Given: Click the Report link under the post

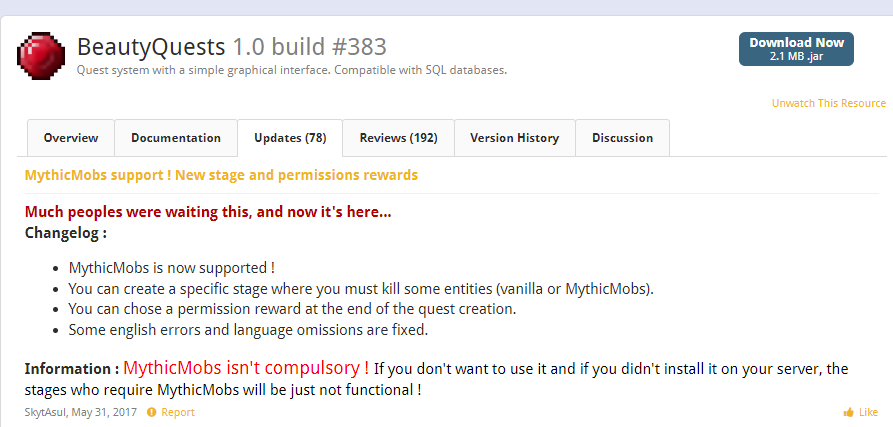Looking at the screenshot, I should click(x=178, y=412).
